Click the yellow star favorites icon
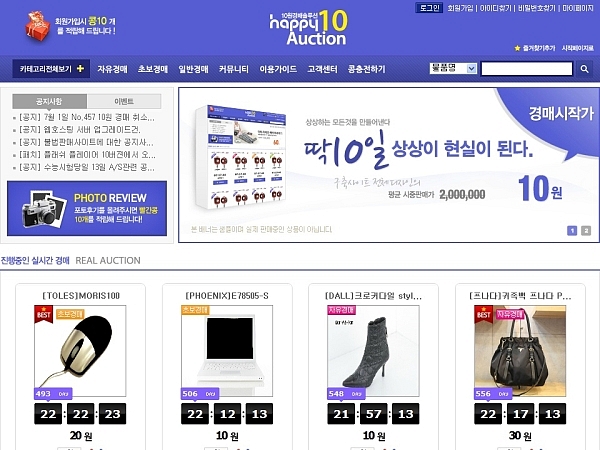This screenshot has height=450, width=600. point(517,48)
